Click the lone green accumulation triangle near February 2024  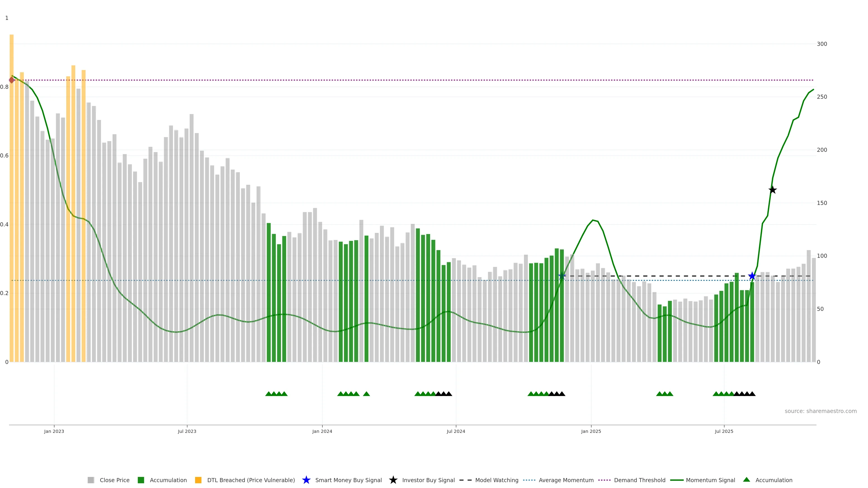(366, 394)
